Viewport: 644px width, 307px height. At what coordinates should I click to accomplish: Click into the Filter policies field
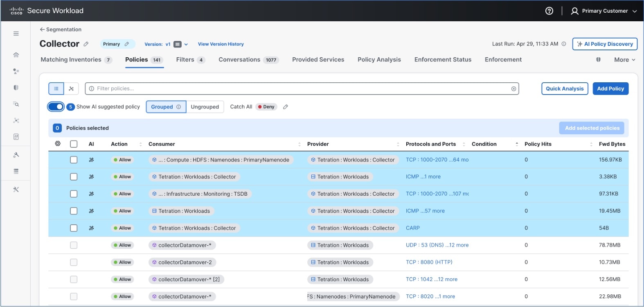point(299,89)
